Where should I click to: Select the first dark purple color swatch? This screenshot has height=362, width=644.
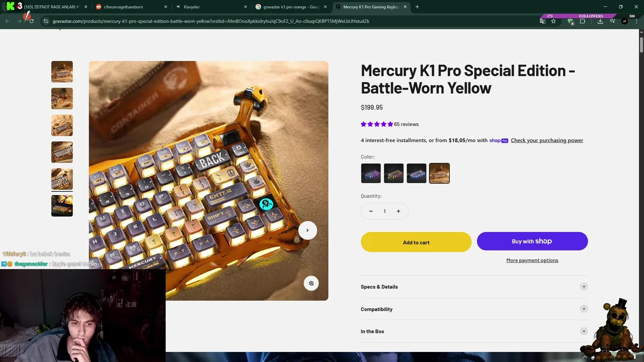click(371, 173)
